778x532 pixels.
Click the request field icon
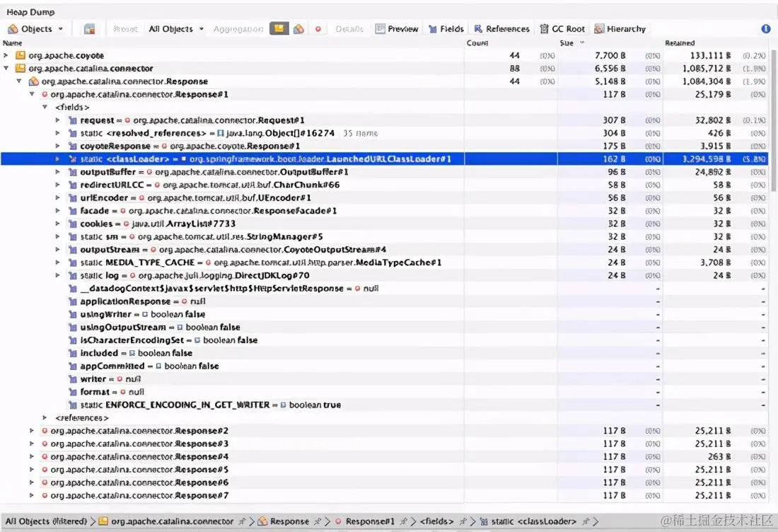(72, 120)
